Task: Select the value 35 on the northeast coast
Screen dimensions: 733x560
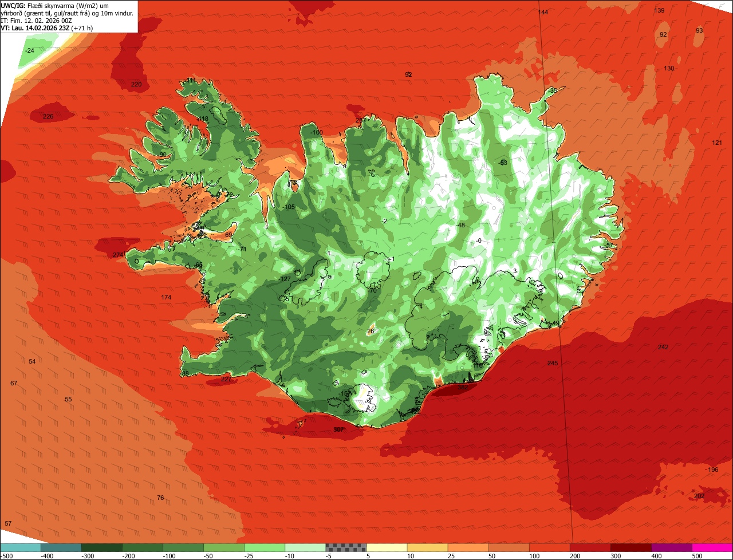Action: pyautogui.click(x=553, y=90)
